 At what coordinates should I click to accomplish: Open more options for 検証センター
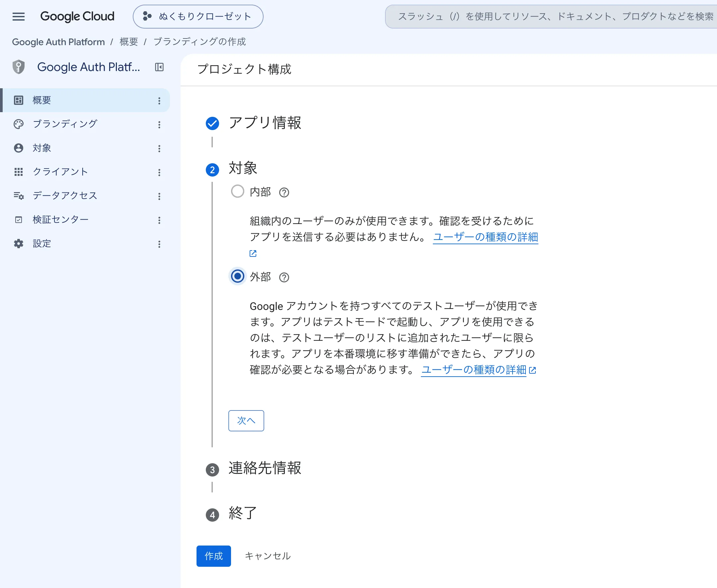click(159, 220)
